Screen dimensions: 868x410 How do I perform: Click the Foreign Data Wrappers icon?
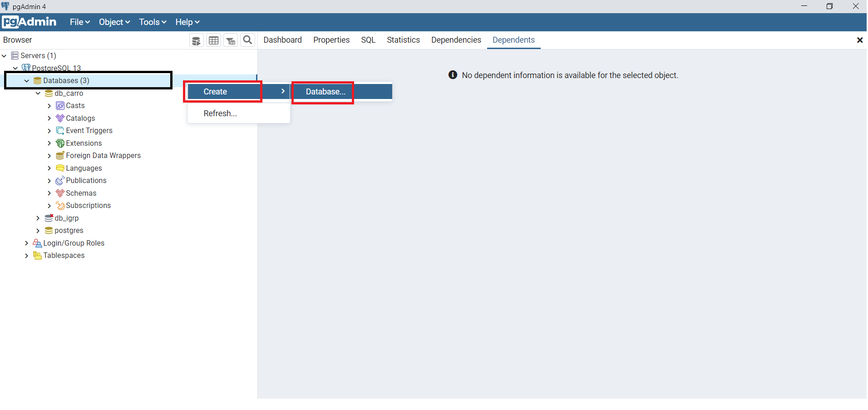click(60, 155)
